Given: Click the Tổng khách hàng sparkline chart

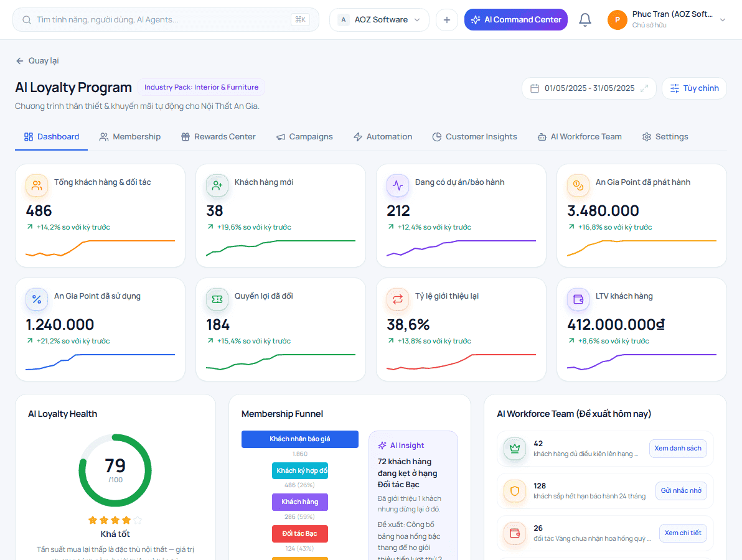Looking at the screenshot, I should pyautogui.click(x=100, y=248).
